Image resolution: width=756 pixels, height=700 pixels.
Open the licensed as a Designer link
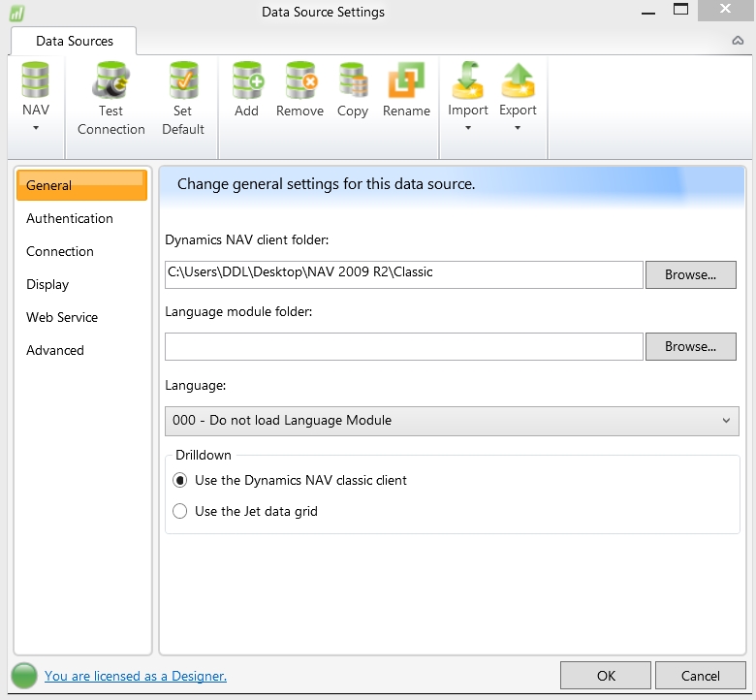136,676
